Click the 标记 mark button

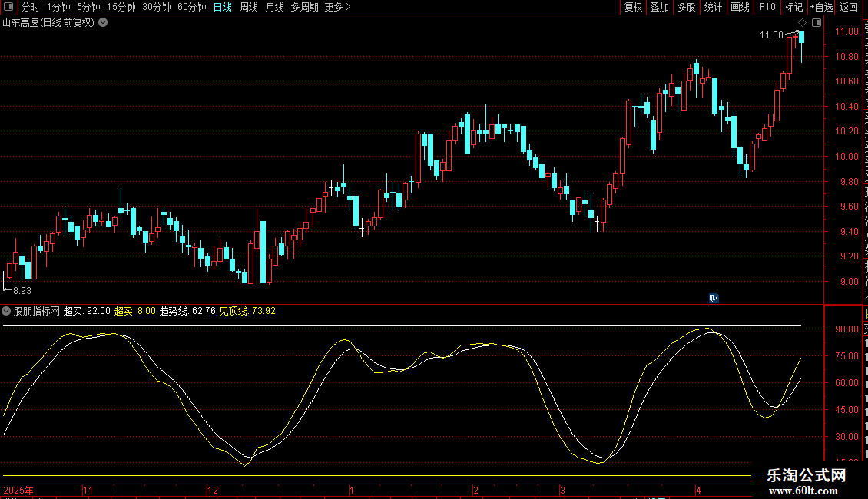(793, 7)
